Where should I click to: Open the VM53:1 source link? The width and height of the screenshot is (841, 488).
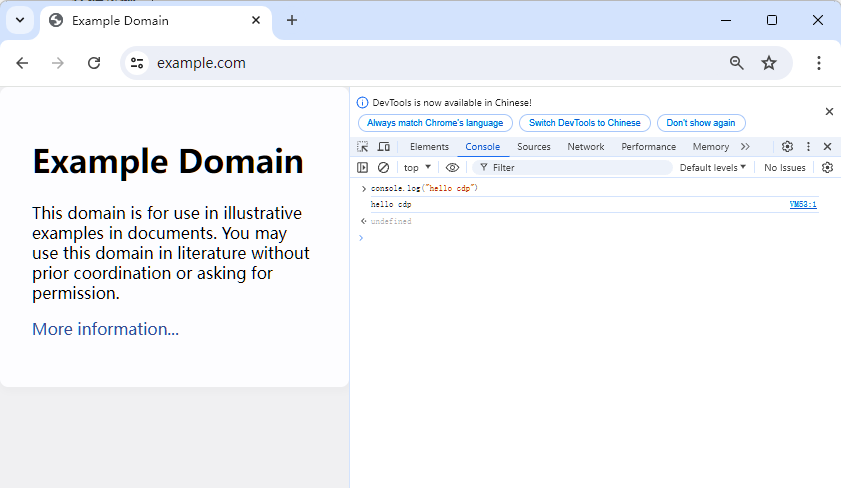803,204
